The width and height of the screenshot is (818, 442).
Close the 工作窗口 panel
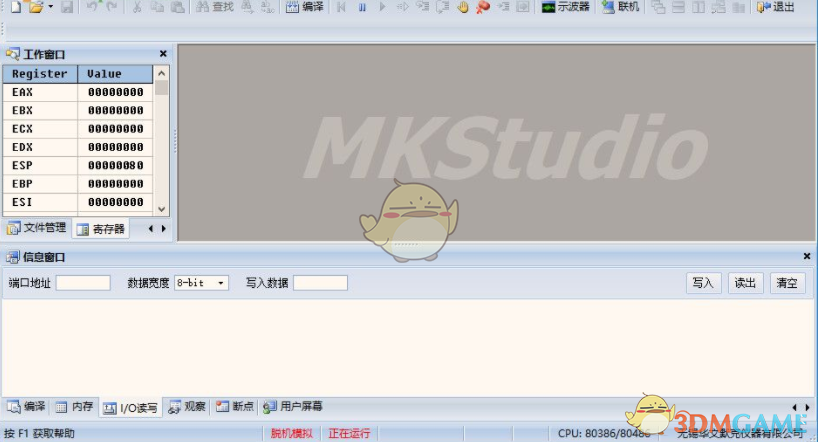163,54
